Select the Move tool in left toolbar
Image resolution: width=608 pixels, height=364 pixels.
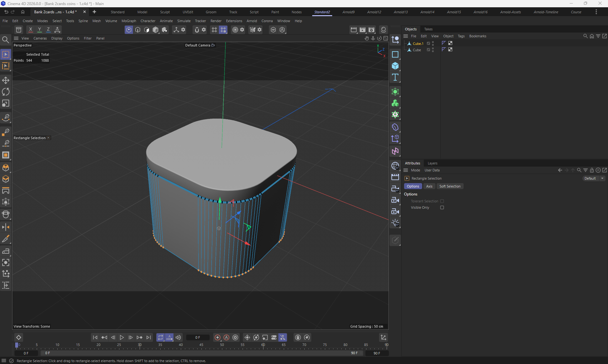pos(6,80)
